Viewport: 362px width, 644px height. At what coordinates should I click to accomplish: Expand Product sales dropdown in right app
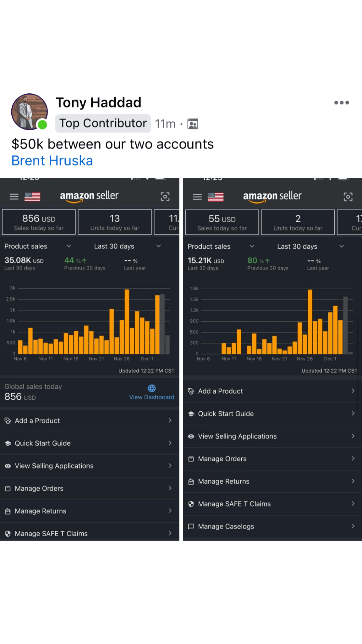click(x=252, y=247)
